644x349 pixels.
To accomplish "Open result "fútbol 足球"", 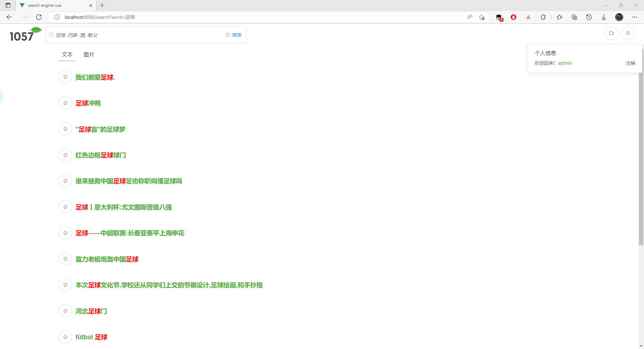I will pos(92,337).
